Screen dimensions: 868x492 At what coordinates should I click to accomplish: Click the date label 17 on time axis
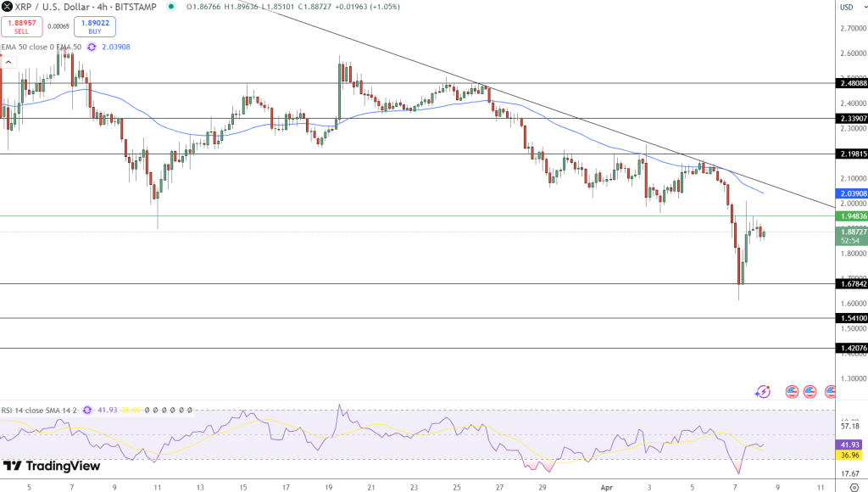tap(286, 488)
